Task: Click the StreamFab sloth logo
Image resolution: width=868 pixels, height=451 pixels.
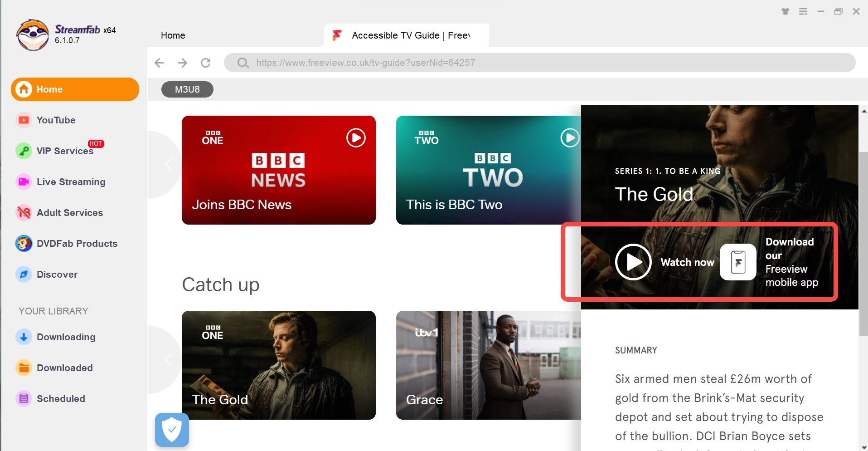Action: click(32, 35)
